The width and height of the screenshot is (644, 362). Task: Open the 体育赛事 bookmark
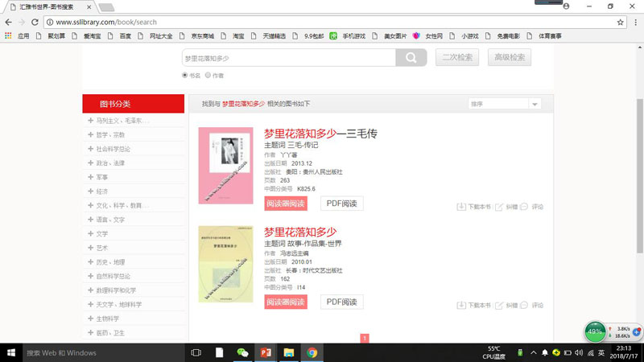(x=545, y=36)
